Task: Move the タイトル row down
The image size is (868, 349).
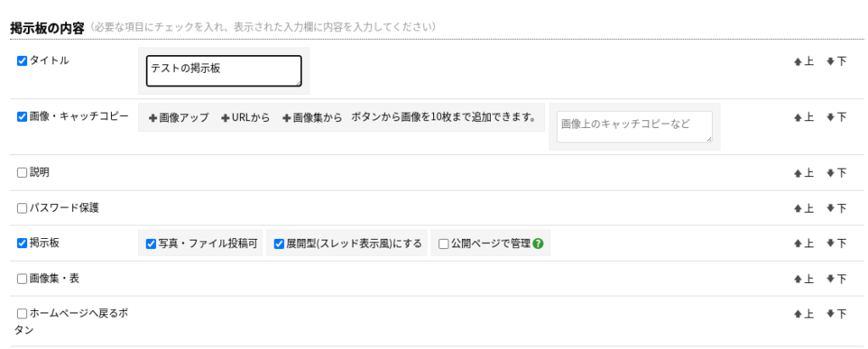Action: tap(836, 61)
